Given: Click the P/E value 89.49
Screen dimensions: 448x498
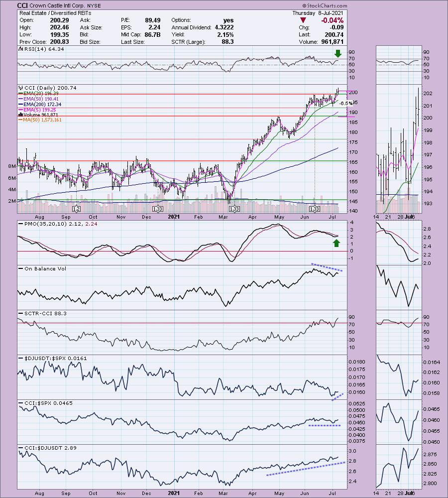Looking at the screenshot, I should (x=153, y=20).
